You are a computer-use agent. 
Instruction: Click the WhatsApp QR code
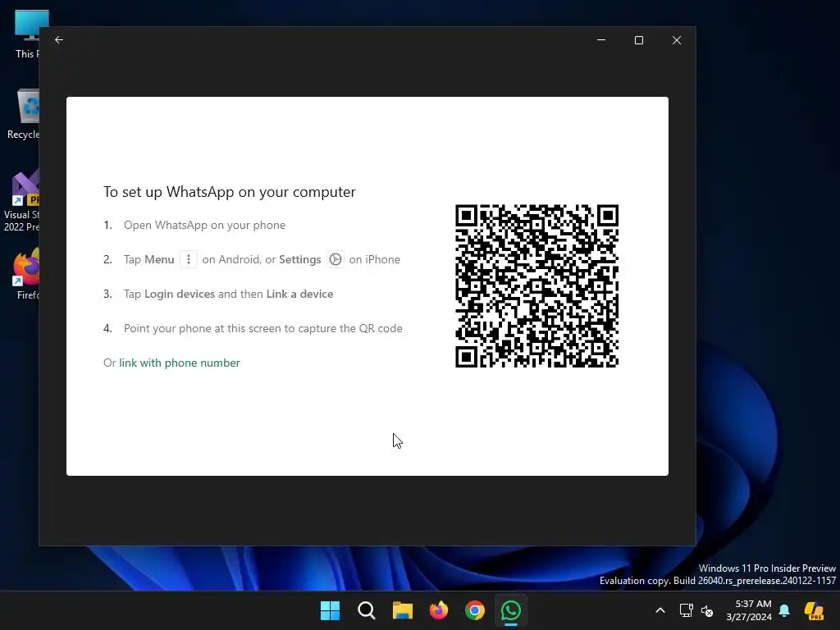(536, 286)
